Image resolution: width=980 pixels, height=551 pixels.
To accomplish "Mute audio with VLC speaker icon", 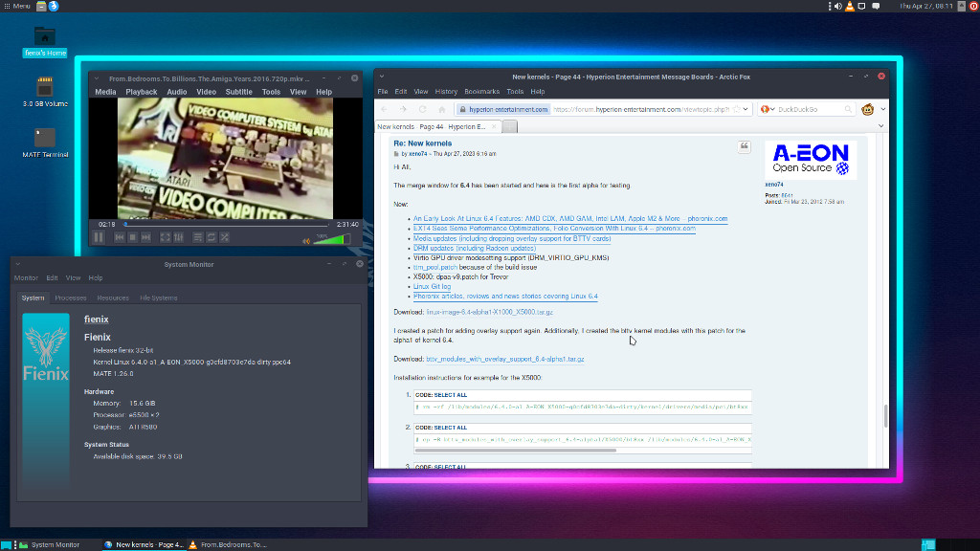I will [x=306, y=241].
